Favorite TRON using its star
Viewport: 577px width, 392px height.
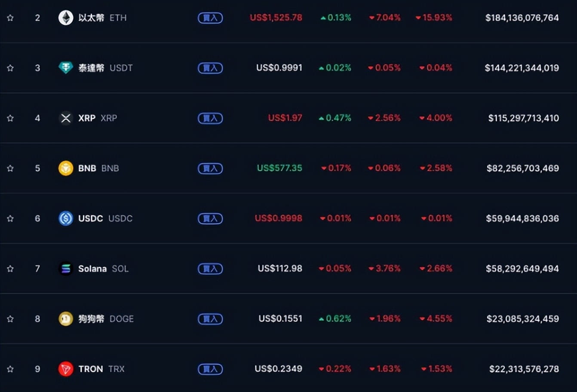pos(10,369)
